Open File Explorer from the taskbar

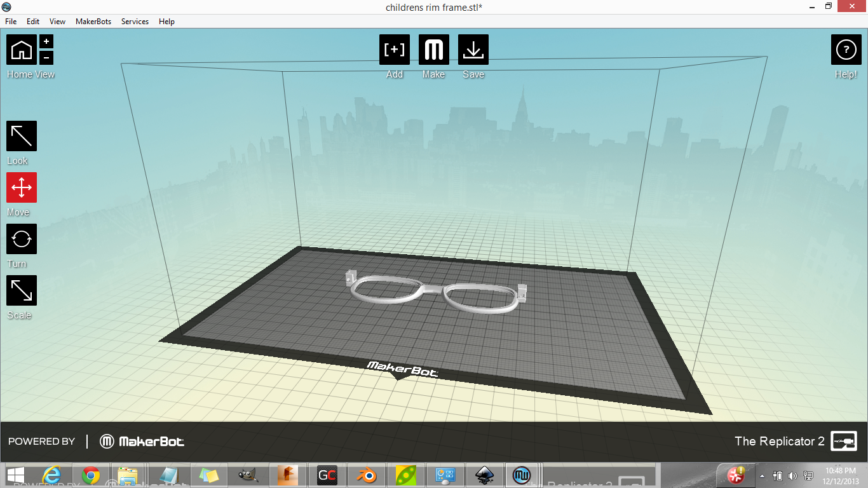point(128,475)
